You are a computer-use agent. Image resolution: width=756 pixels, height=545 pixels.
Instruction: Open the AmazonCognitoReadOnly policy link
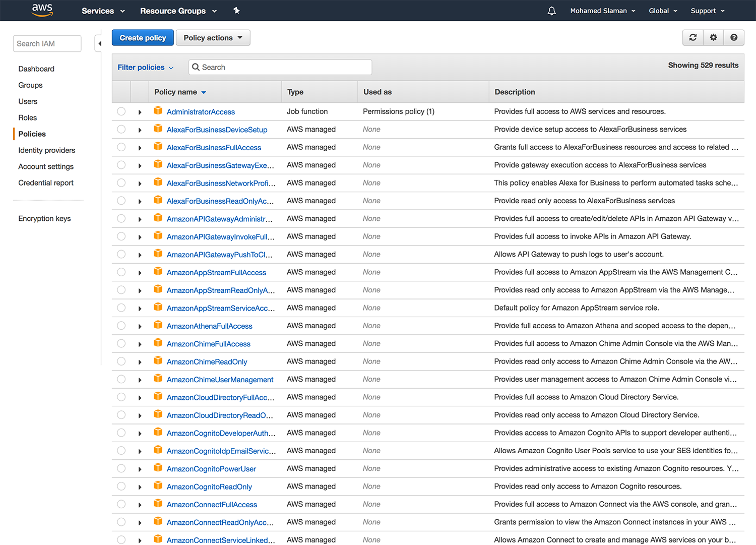pos(209,487)
